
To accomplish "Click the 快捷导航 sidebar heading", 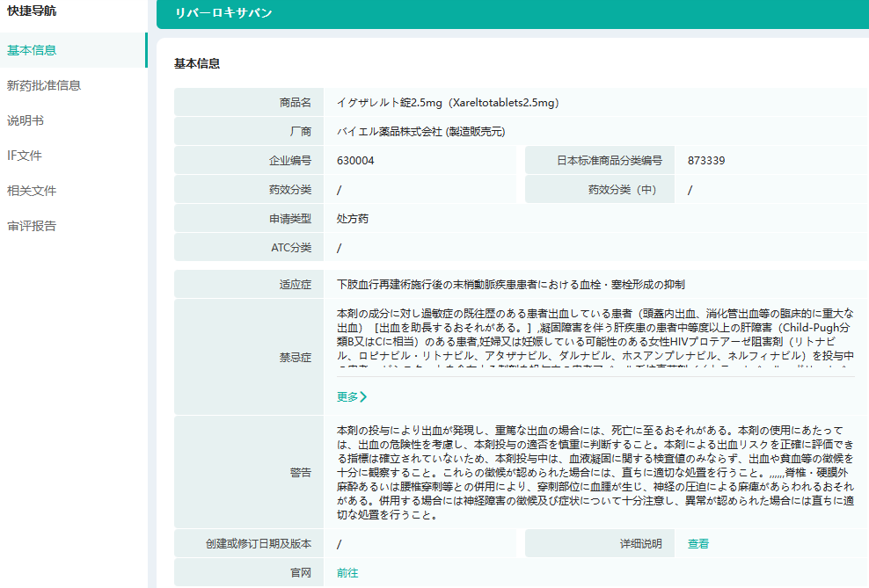I will [32, 11].
